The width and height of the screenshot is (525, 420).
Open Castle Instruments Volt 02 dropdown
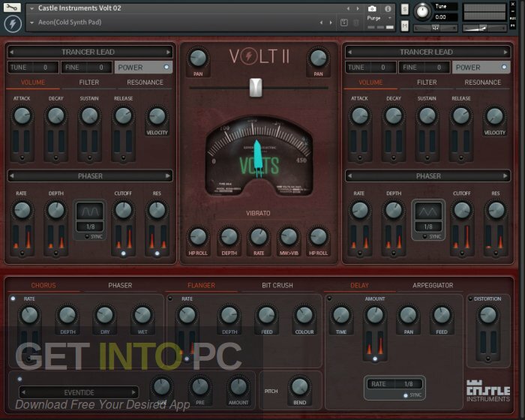(x=31, y=8)
